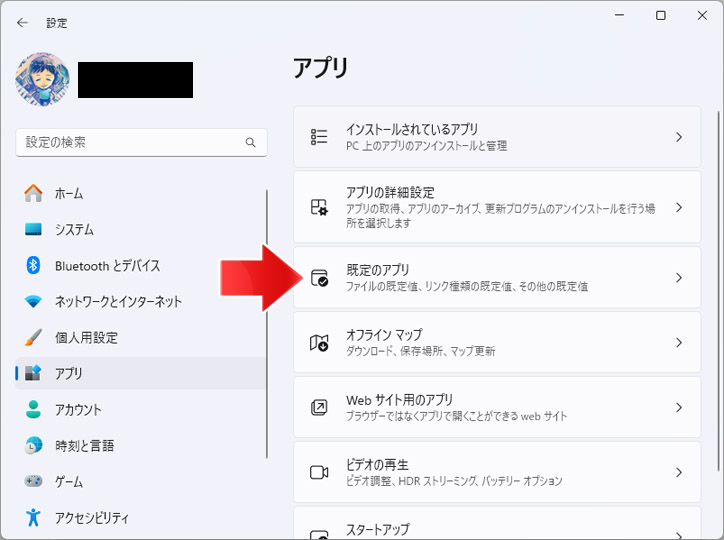
Task: Open オフライン マップ title text
Action: click(x=384, y=335)
